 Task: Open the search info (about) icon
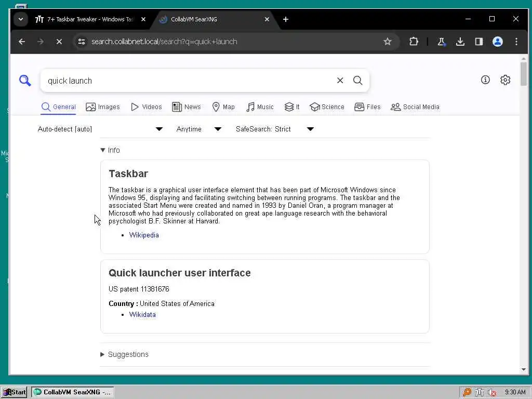(485, 79)
